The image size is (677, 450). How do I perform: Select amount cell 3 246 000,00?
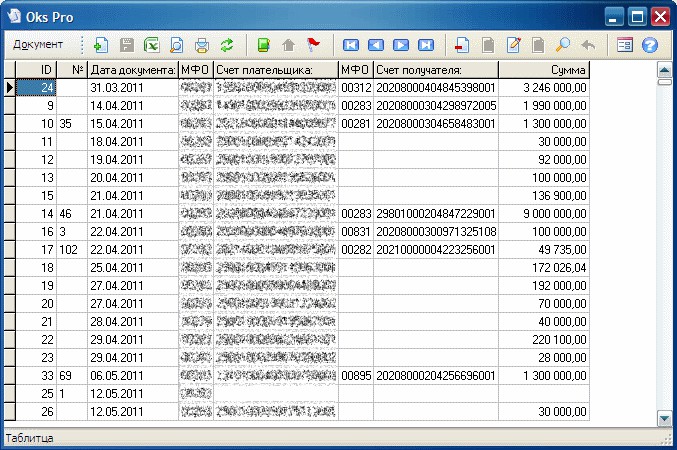544,88
